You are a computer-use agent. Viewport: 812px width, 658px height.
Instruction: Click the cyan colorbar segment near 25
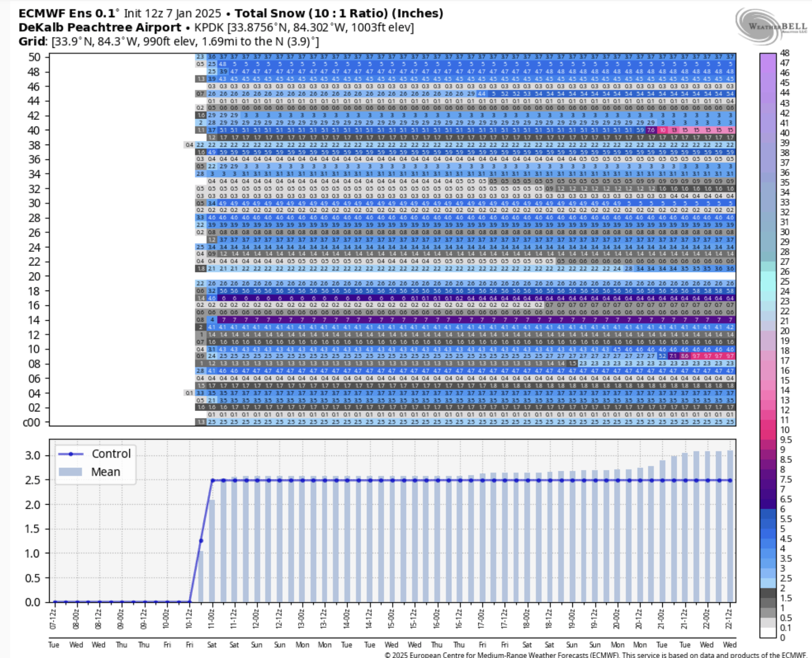(x=768, y=281)
